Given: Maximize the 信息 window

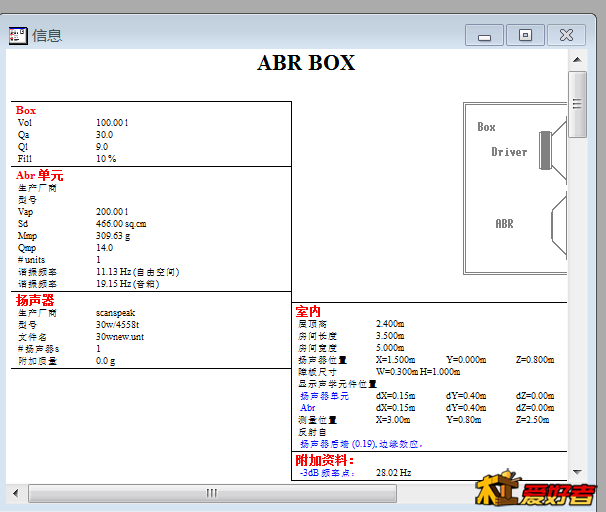Looking at the screenshot, I should (x=525, y=35).
